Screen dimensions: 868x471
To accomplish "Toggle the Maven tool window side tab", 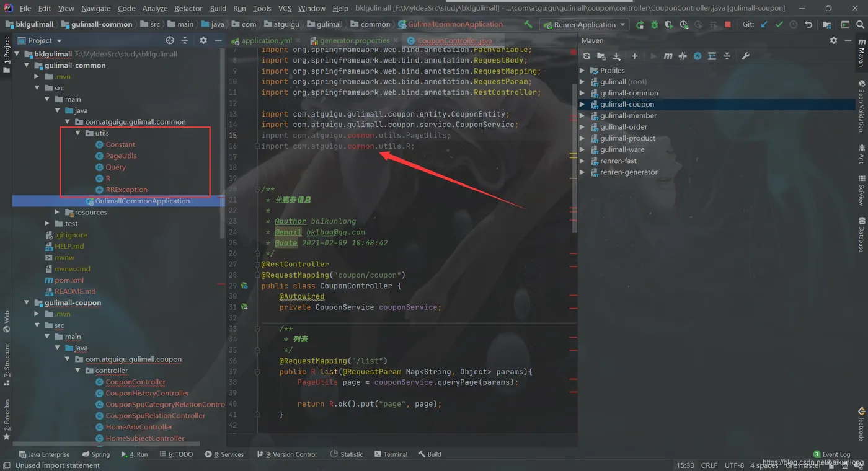I will click(862, 53).
